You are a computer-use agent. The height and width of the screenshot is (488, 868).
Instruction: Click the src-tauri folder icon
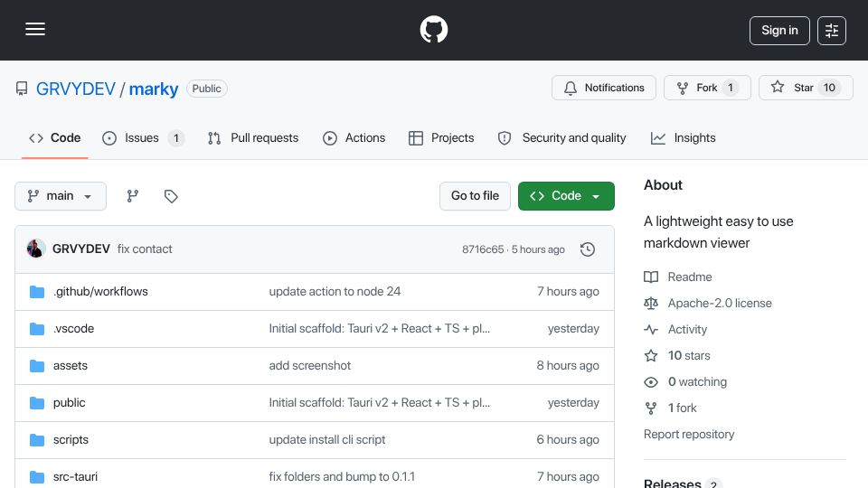[37, 476]
